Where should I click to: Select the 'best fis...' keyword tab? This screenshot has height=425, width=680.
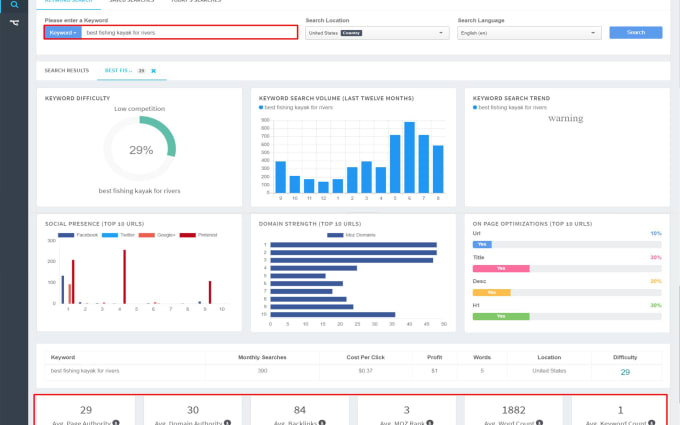(x=117, y=71)
